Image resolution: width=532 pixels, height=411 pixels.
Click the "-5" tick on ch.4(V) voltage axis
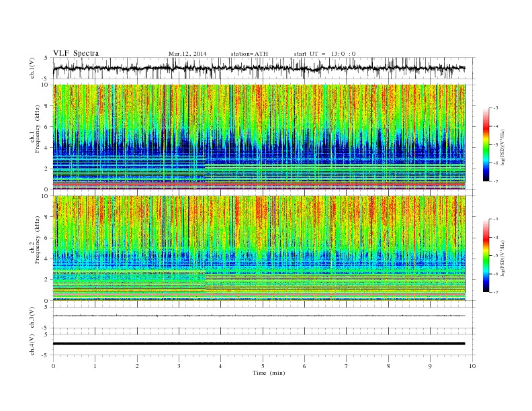(x=45, y=355)
